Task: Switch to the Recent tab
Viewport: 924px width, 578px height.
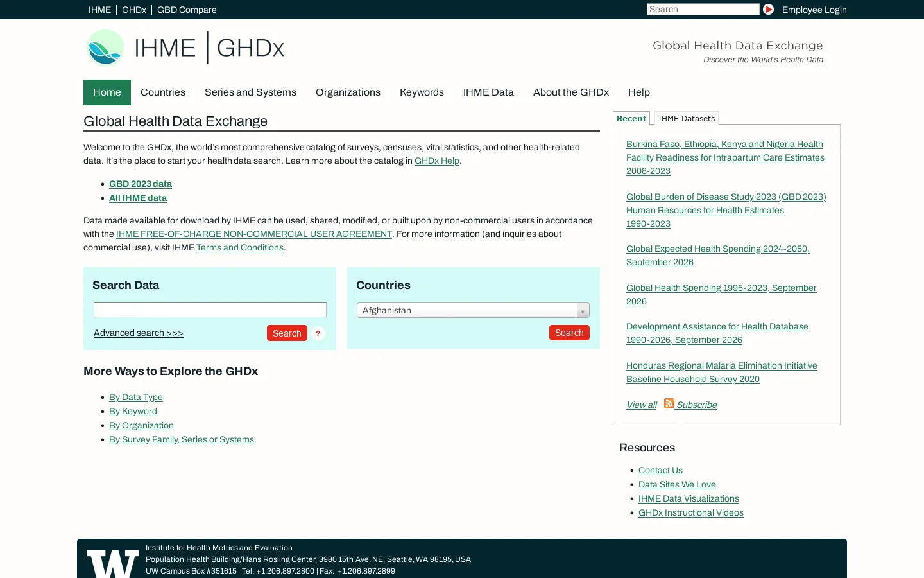Action: (631, 118)
